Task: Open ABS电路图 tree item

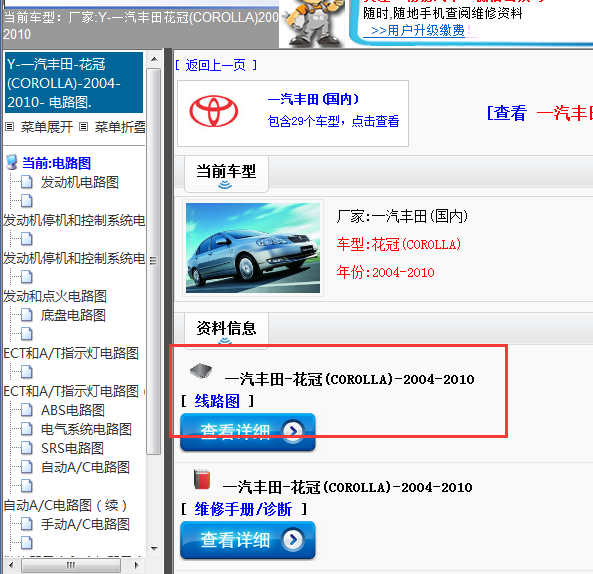Action: [73, 410]
